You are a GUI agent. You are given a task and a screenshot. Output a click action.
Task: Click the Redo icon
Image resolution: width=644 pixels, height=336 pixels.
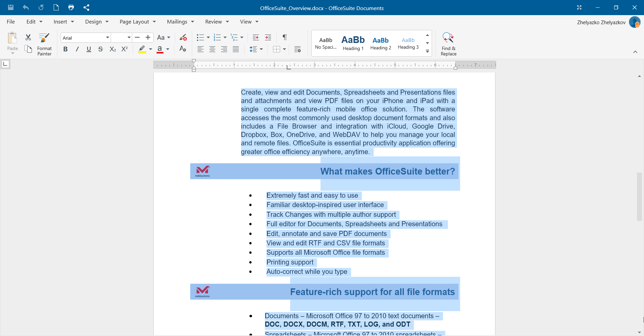click(41, 7)
